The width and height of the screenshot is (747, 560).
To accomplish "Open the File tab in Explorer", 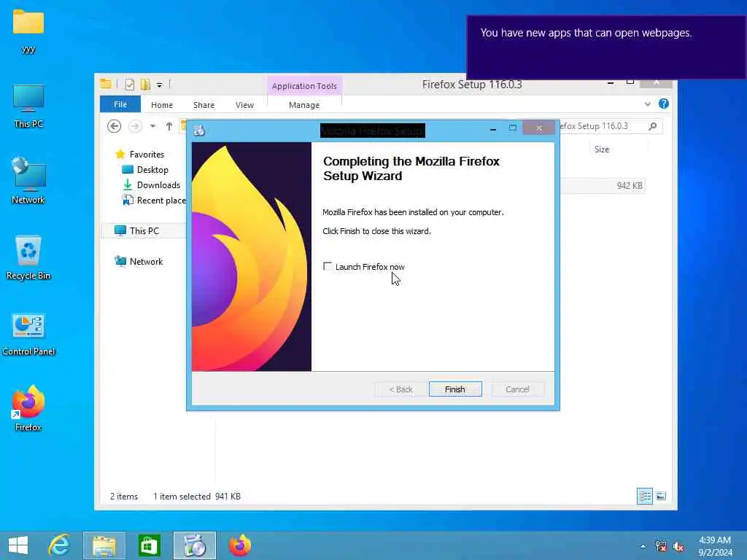I will (120, 104).
